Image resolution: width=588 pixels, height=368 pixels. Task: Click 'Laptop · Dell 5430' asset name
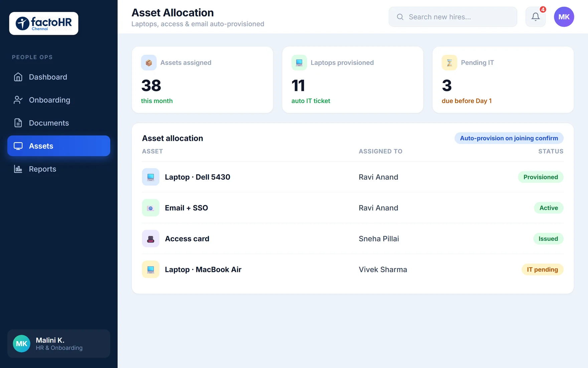(197, 177)
